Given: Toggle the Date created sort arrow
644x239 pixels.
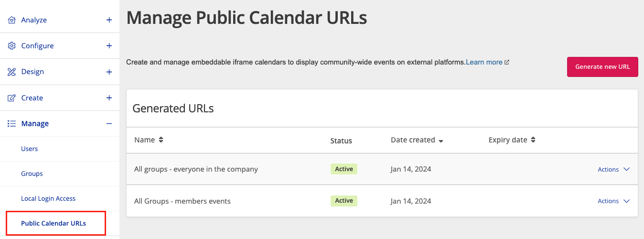Looking at the screenshot, I should 441,141.
